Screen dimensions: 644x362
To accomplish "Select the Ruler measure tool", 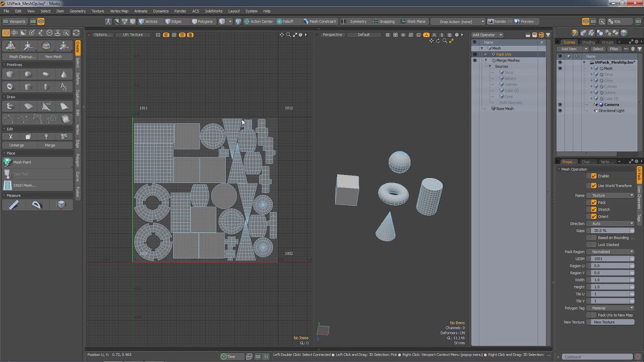I will pos(14,205).
